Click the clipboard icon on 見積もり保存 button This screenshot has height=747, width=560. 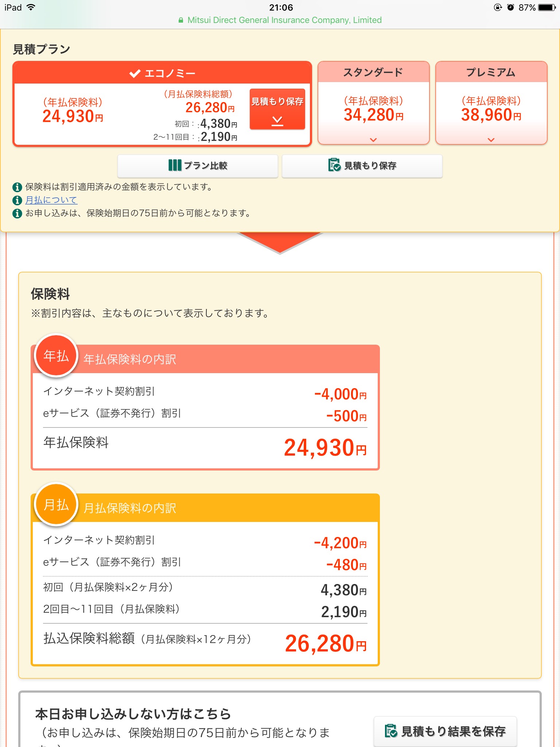coord(334,165)
